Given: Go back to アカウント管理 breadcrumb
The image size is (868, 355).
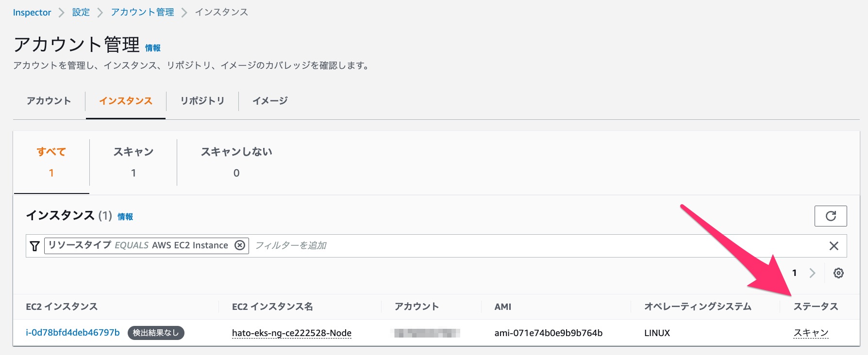Looking at the screenshot, I should pyautogui.click(x=142, y=12).
